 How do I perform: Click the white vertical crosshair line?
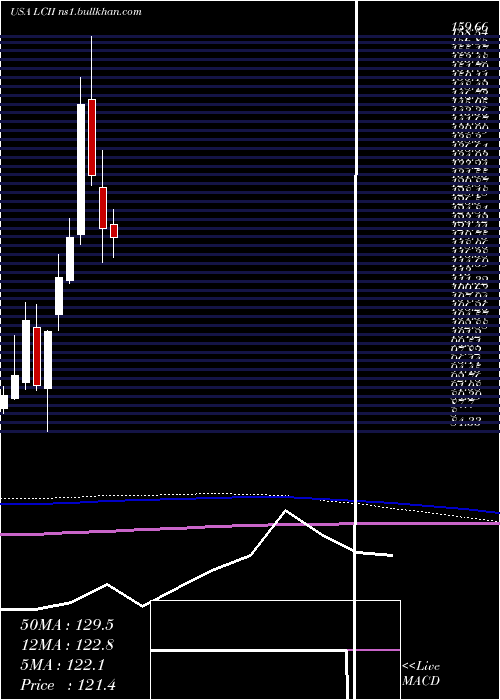point(356,350)
